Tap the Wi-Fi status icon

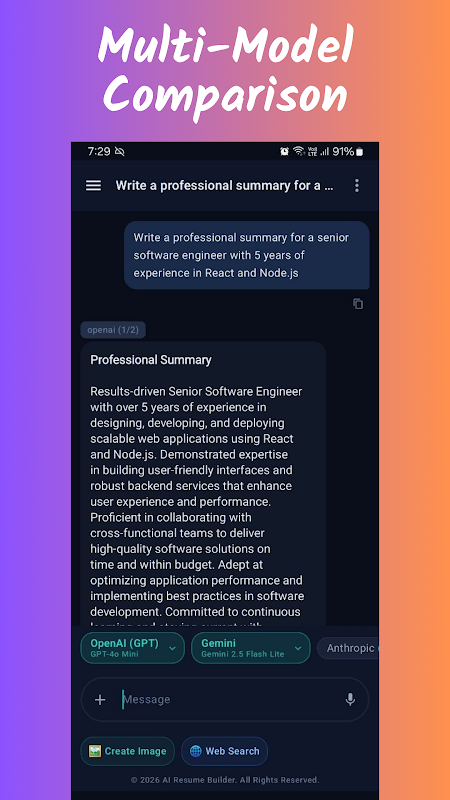[x=298, y=151]
